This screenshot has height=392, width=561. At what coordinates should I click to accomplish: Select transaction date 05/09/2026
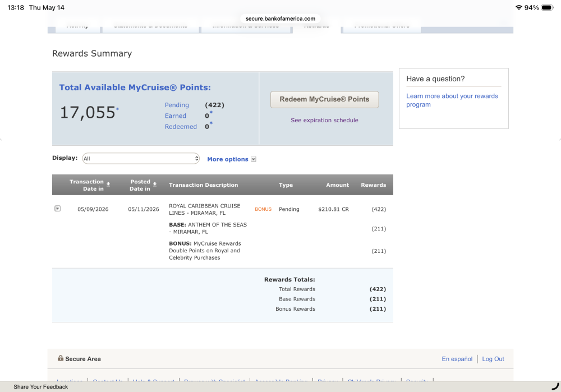[x=93, y=209]
